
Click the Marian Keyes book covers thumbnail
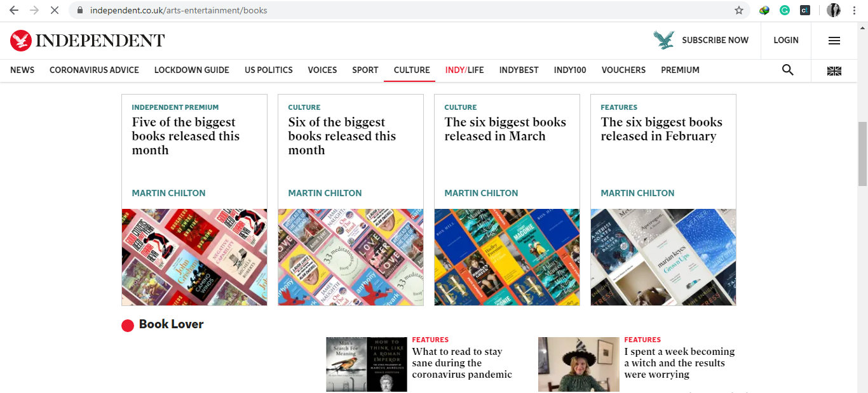pyautogui.click(x=663, y=257)
